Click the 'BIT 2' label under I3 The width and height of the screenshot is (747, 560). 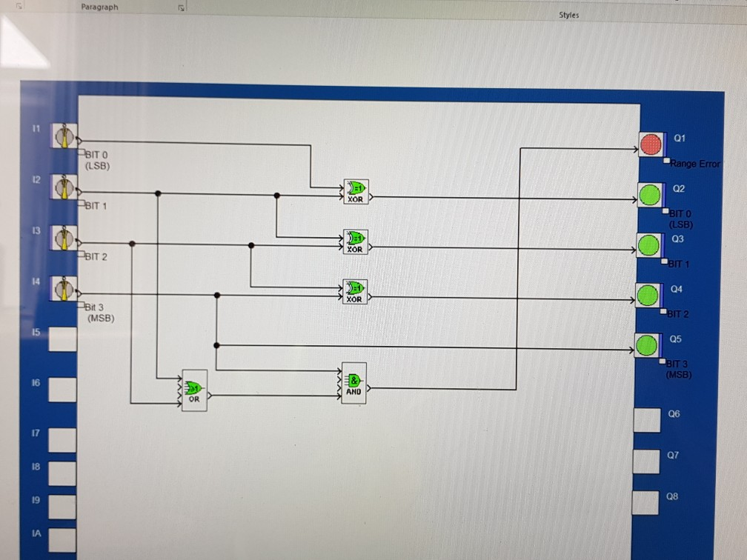(x=96, y=257)
